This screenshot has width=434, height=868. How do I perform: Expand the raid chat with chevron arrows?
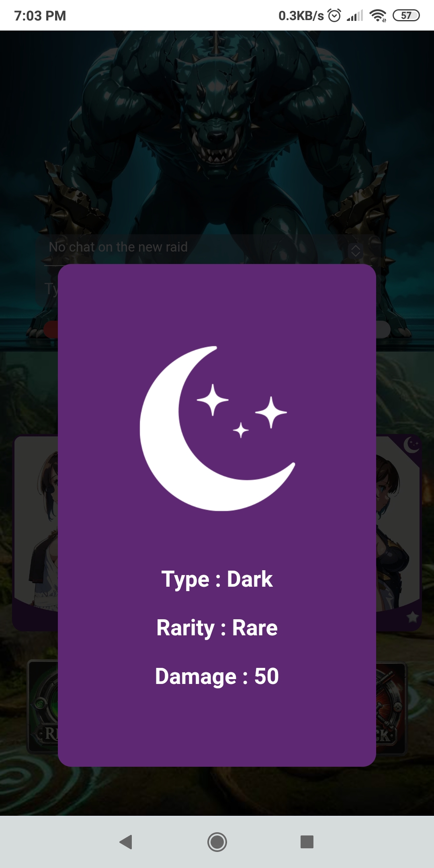[x=356, y=250]
